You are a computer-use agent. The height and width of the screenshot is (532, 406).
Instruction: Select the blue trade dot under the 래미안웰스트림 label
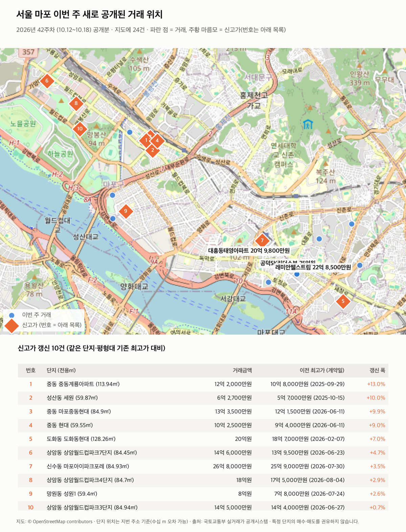coord(297,274)
